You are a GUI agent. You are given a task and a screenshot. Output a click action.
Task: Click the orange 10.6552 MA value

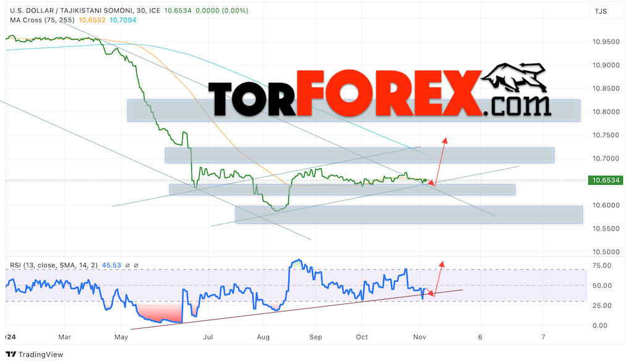pos(92,20)
